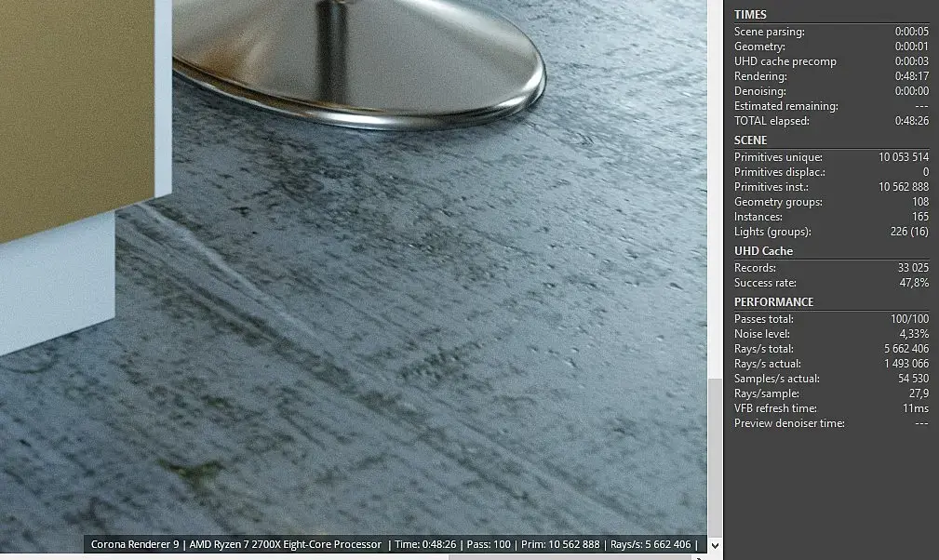Click Instances value 165

coord(920,217)
